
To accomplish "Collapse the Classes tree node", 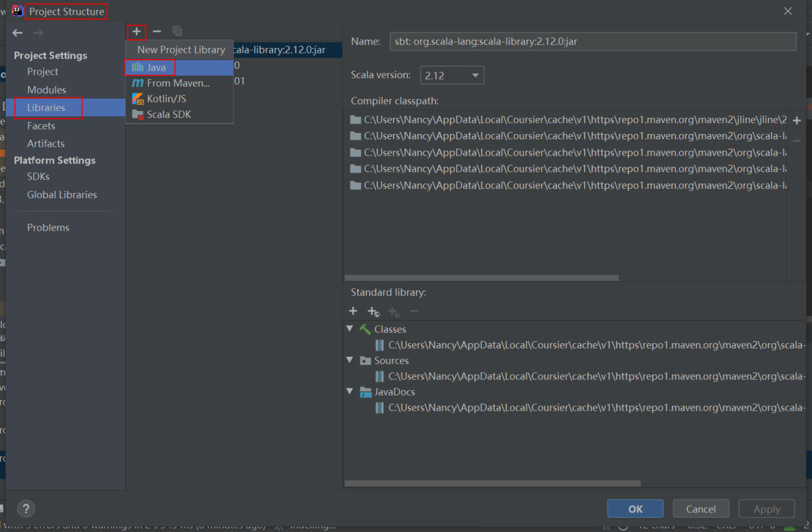I will 350,329.
